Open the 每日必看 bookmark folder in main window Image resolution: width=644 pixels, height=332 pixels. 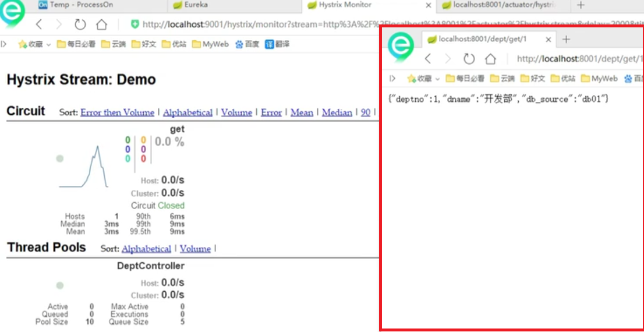(76, 44)
